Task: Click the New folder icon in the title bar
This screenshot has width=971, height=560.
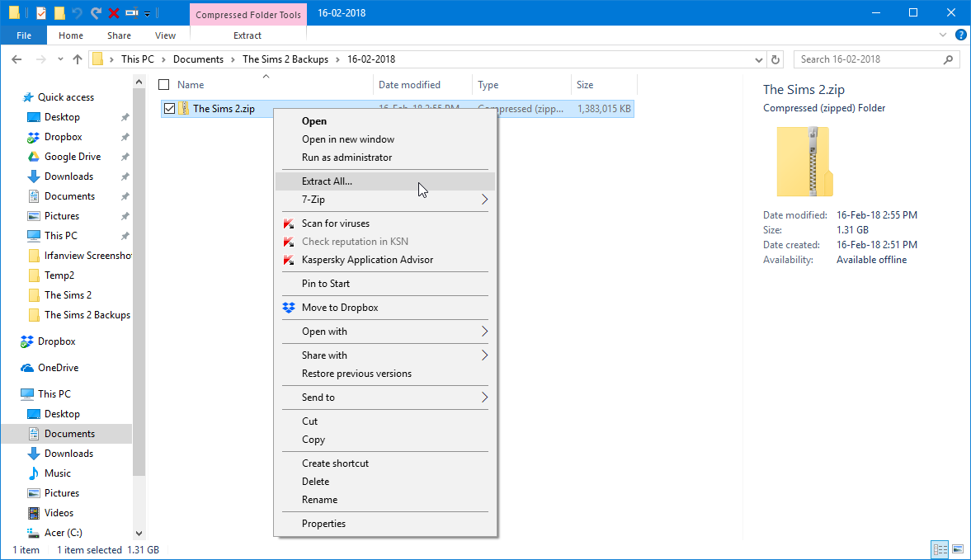Action: [59, 12]
